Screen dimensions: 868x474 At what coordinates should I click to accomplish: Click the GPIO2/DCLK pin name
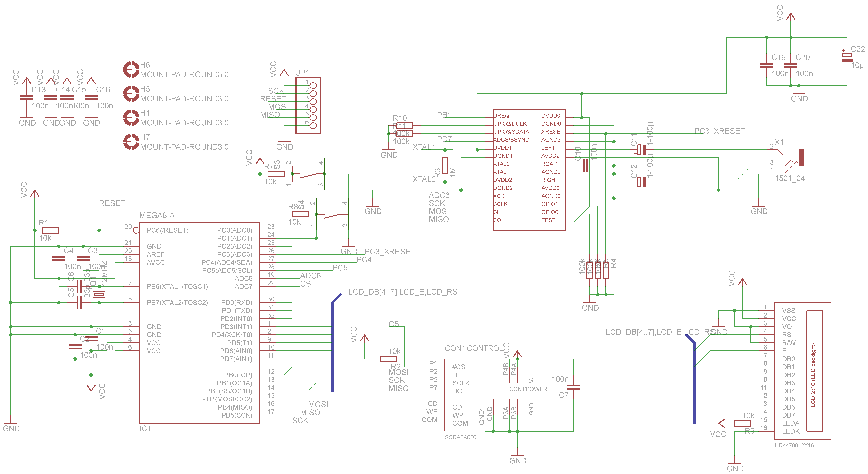pos(510,124)
